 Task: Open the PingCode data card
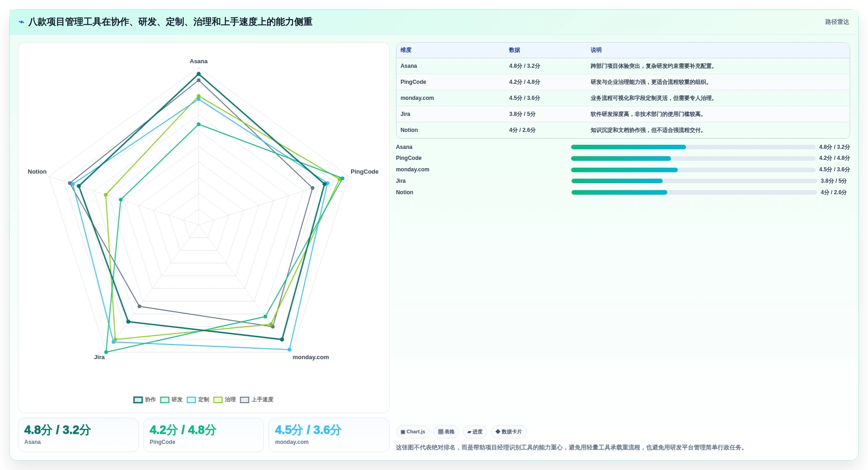click(x=203, y=435)
